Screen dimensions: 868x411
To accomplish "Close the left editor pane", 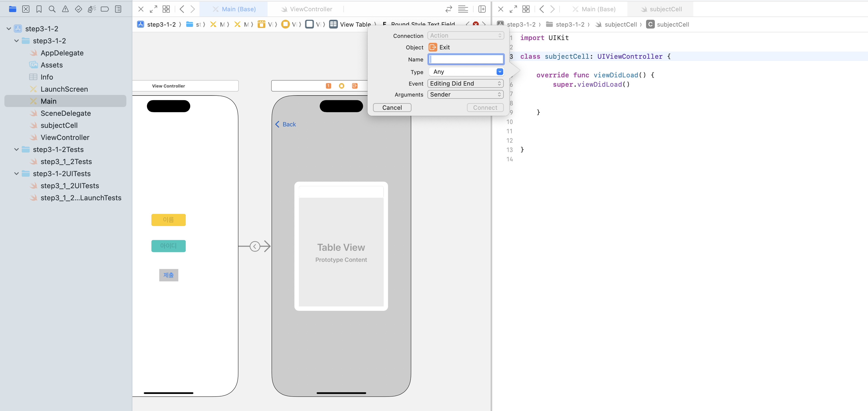I will tap(141, 9).
